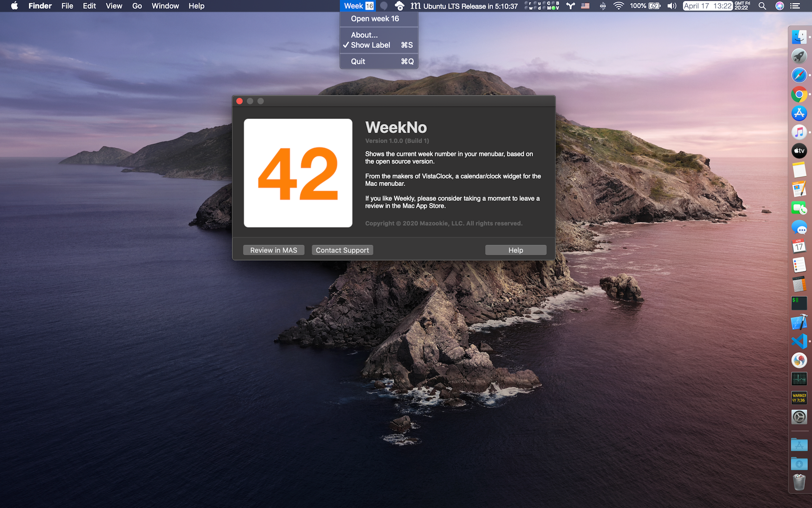Open Music app in the Dock

(x=799, y=132)
